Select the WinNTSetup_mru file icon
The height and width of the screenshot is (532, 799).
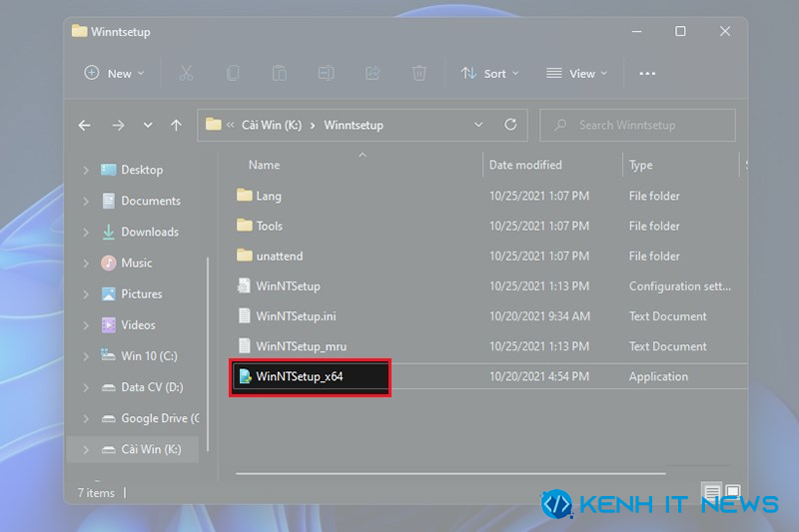245,345
